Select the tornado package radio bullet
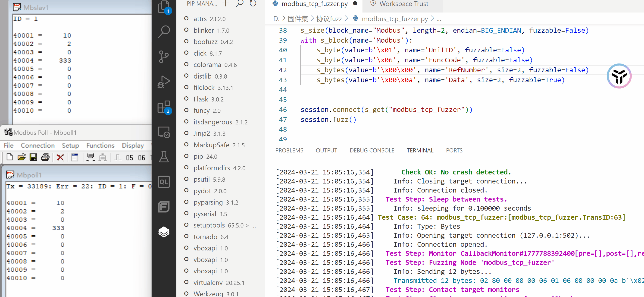This screenshot has width=644, height=297. (186, 236)
